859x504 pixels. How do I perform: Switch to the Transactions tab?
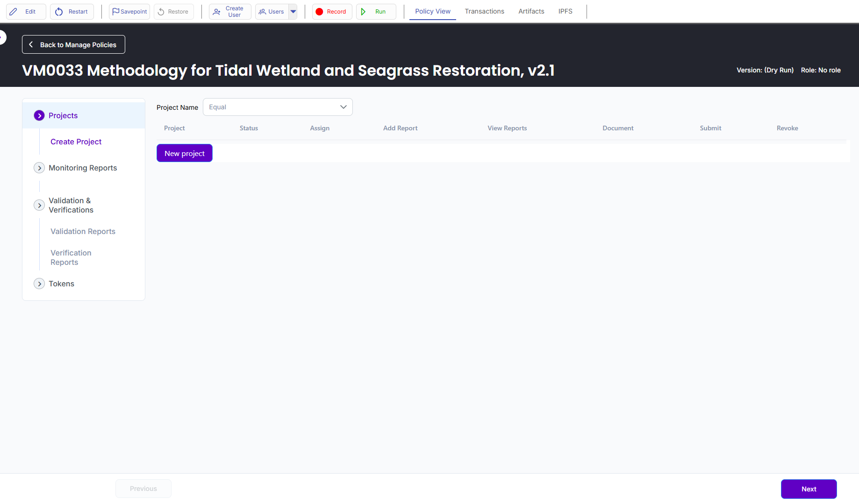(484, 11)
